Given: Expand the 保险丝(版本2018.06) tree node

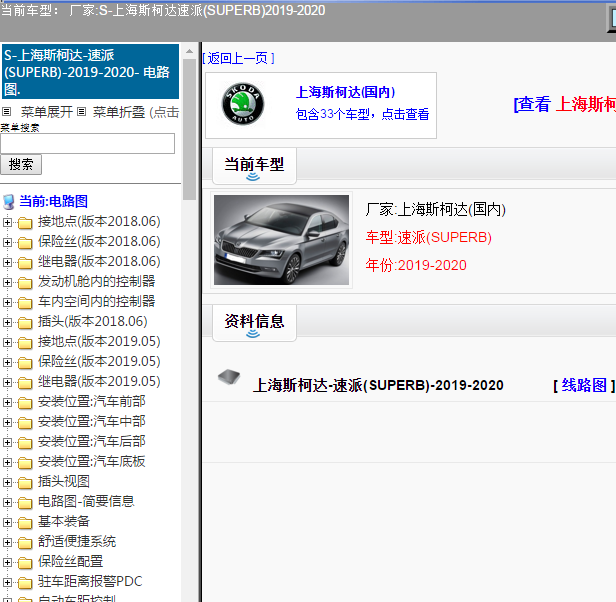Looking at the screenshot, I should 7,242.
